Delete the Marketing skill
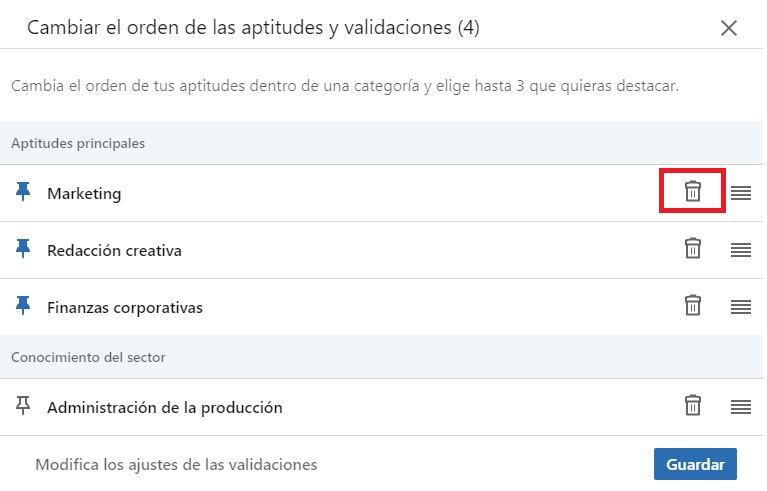The image size is (767, 491). [692, 192]
